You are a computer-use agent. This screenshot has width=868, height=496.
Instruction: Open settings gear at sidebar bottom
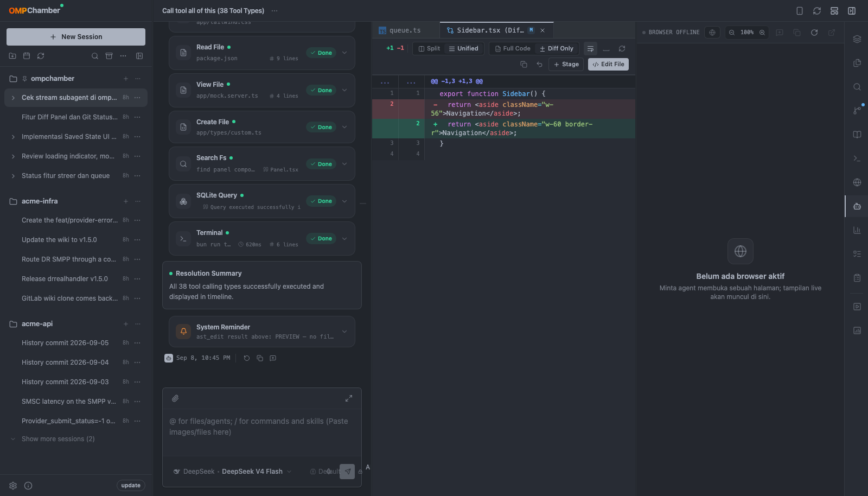[x=13, y=486]
